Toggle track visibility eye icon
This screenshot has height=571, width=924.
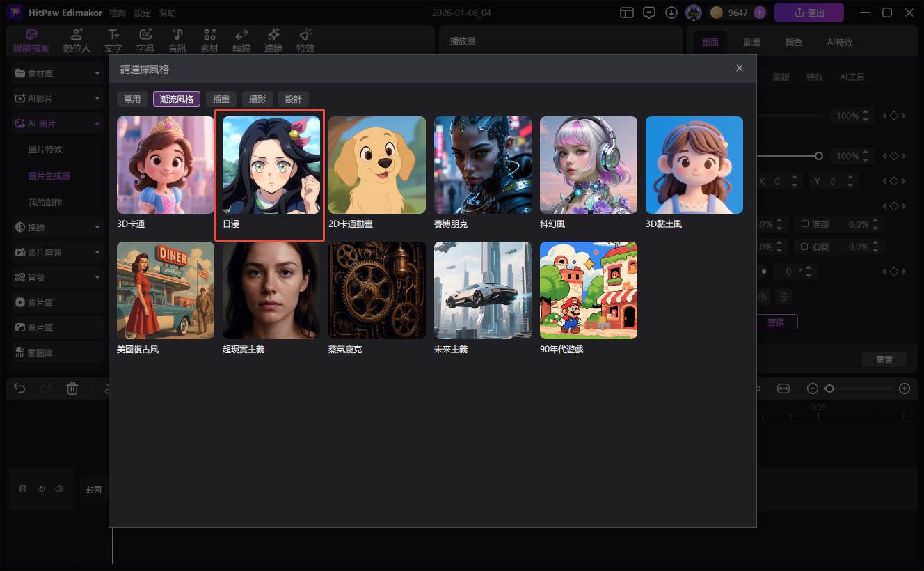click(x=41, y=489)
